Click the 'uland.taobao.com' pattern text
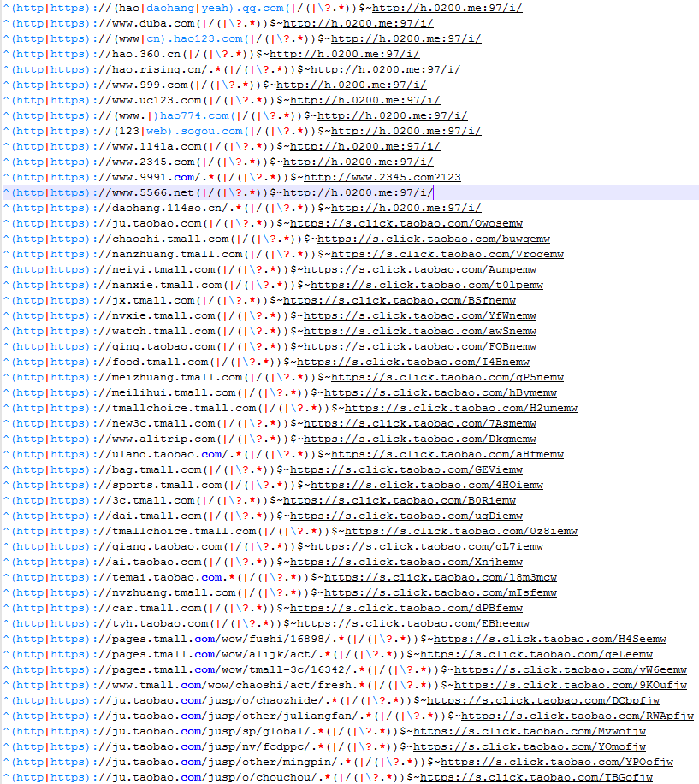 coord(167,455)
